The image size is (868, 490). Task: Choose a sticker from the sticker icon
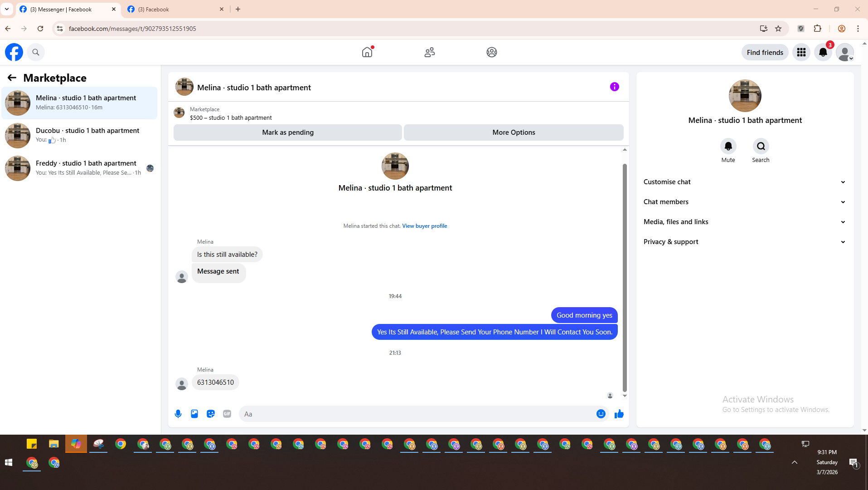[211, 414]
